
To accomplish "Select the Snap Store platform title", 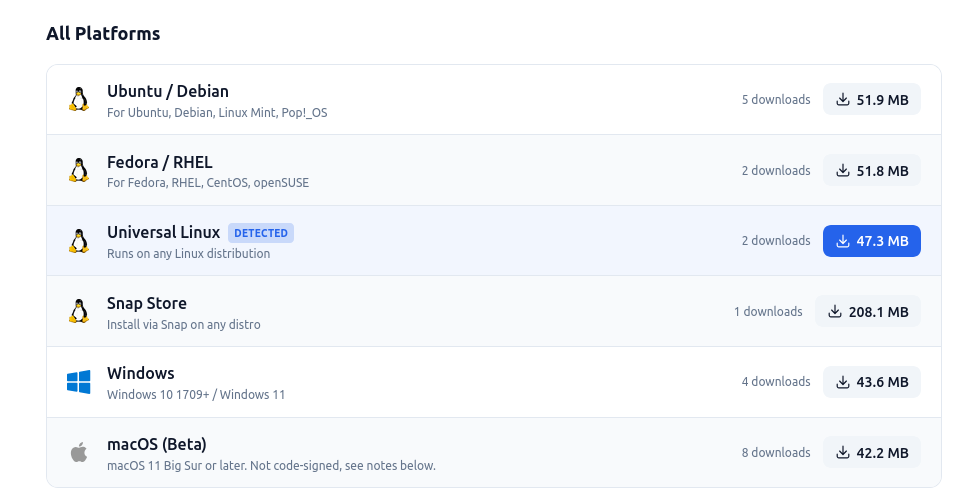I will (x=147, y=303).
